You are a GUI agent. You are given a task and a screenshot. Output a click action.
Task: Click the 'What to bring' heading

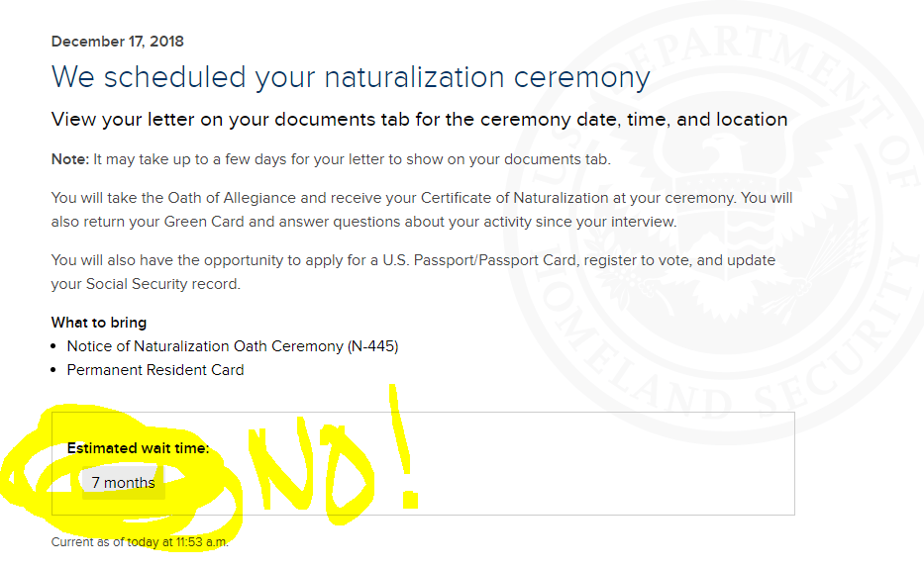(99, 323)
